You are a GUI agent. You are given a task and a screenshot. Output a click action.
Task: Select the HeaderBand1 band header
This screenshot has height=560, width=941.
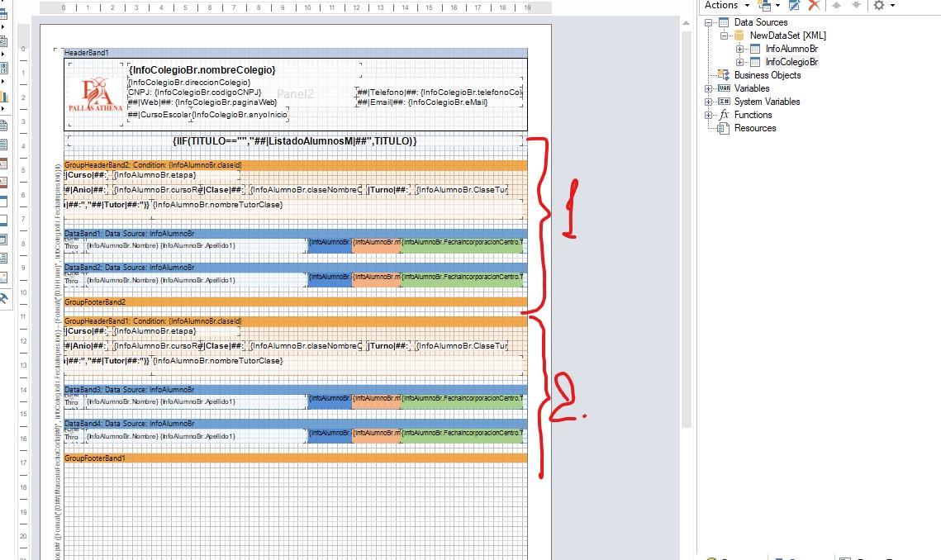tap(295, 53)
